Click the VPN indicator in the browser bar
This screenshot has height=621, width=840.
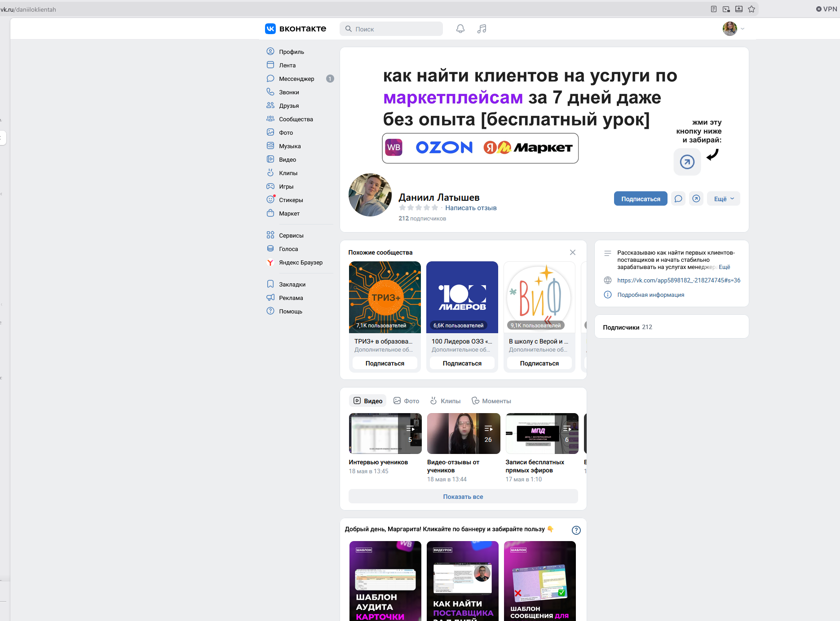click(827, 9)
